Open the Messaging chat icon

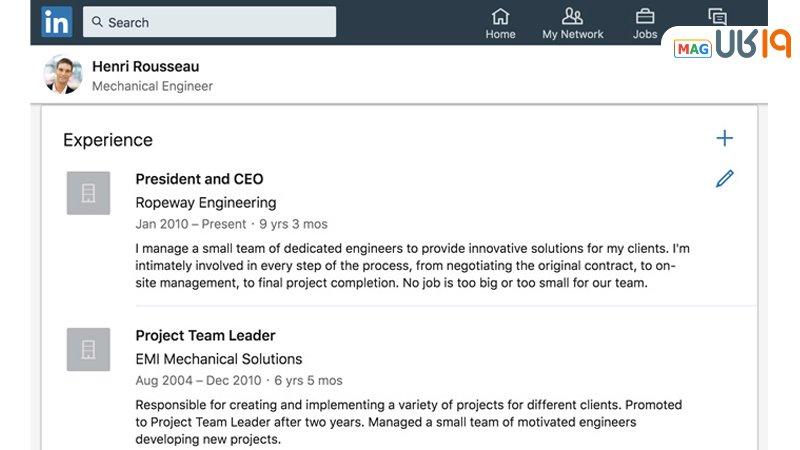tap(716, 16)
